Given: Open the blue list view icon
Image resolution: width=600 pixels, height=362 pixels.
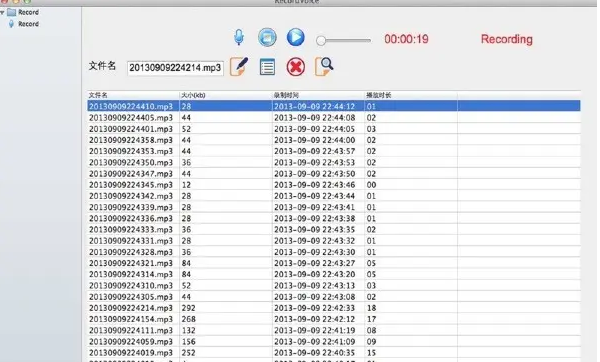Looking at the screenshot, I should [x=267, y=67].
